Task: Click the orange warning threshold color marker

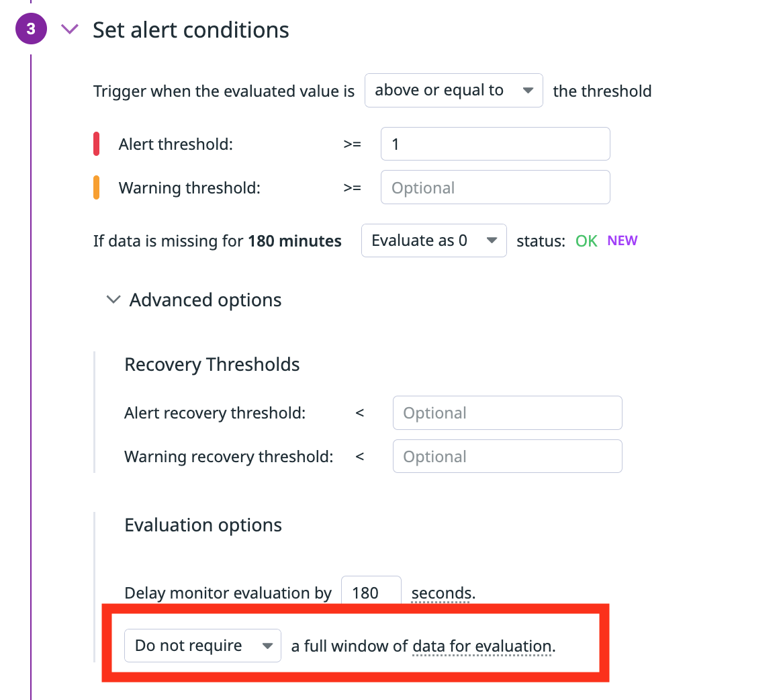Action: pos(97,187)
